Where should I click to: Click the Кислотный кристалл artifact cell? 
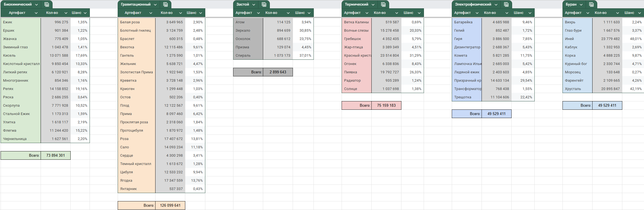(21, 64)
